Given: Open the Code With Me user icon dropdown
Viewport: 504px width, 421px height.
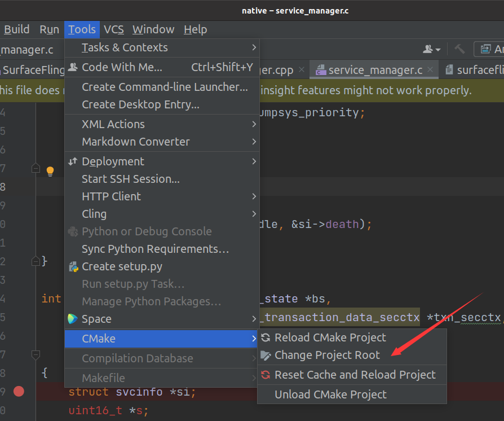Looking at the screenshot, I should pyautogui.click(x=432, y=50).
